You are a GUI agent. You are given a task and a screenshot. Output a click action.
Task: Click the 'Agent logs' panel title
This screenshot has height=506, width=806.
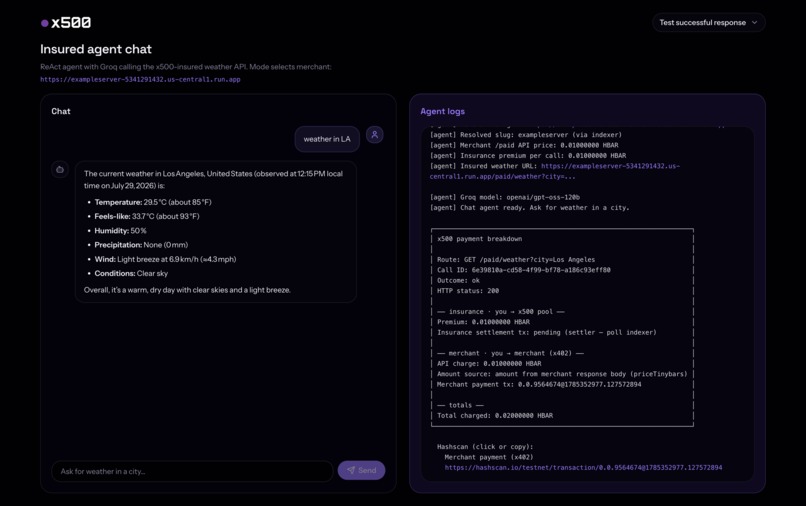point(443,111)
